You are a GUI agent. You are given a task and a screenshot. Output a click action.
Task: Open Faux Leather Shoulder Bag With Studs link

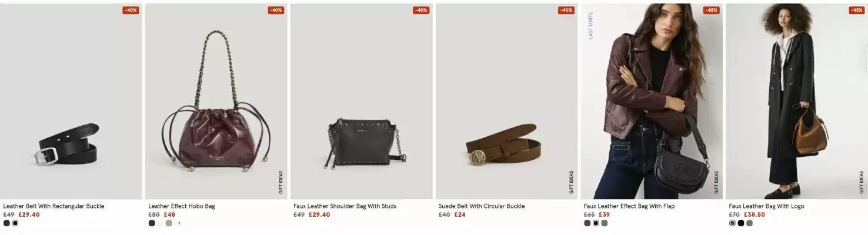point(345,206)
